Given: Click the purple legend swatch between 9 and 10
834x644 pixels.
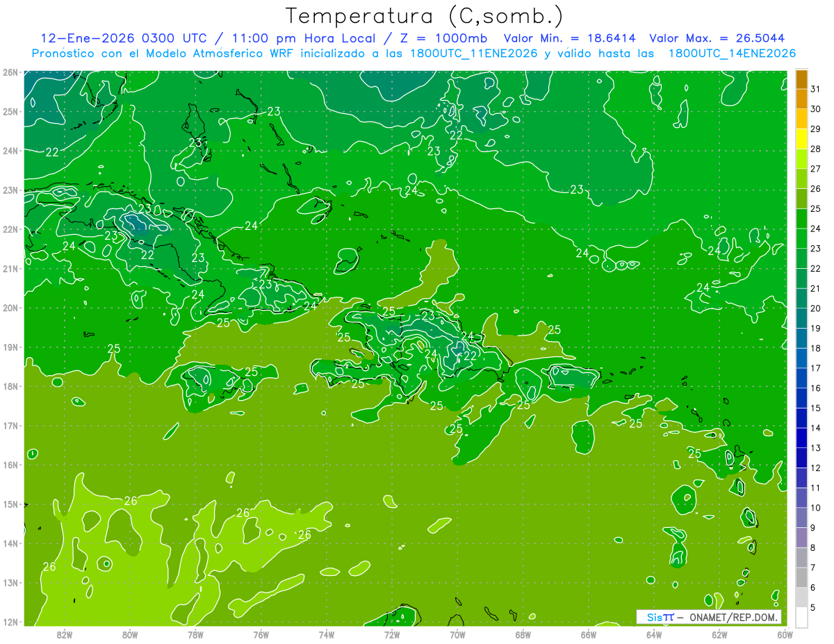Looking at the screenshot, I should pos(801,518).
